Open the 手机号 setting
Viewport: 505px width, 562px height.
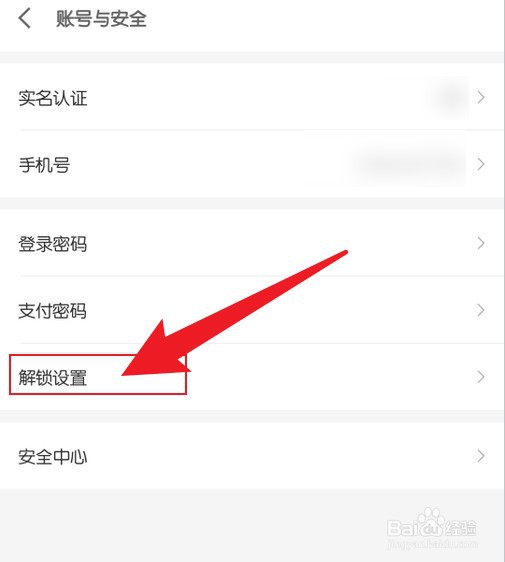(x=252, y=164)
